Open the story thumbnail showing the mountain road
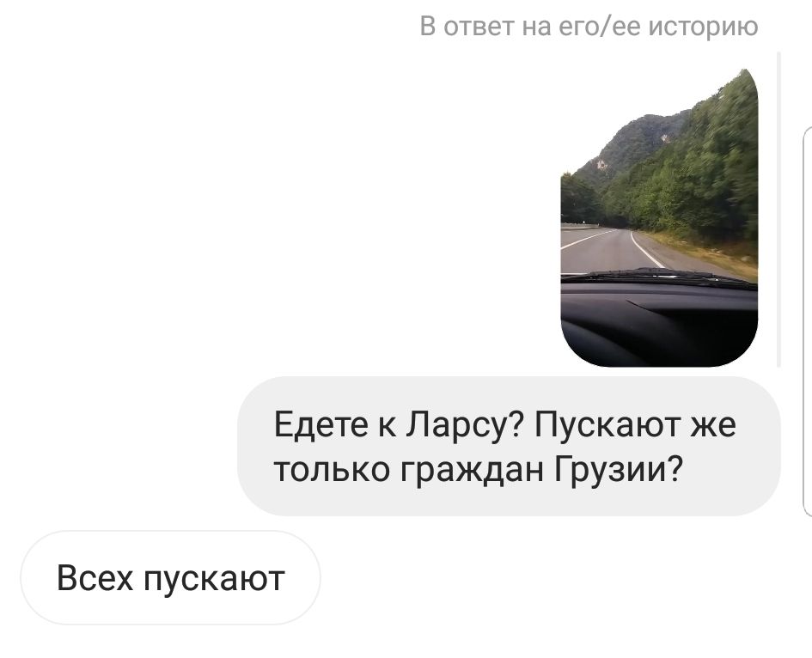 pos(659,218)
